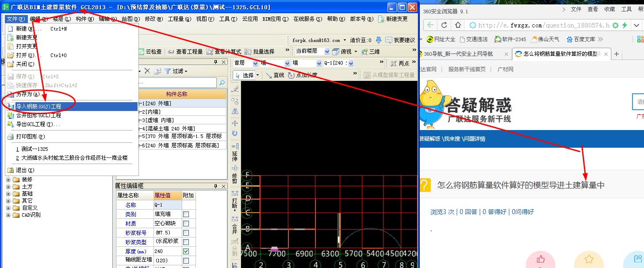The width and height of the screenshot is (644, 268).
Task: Toggle the 砂浆标号 attachment checkbox
Action: tap(186, 233)
